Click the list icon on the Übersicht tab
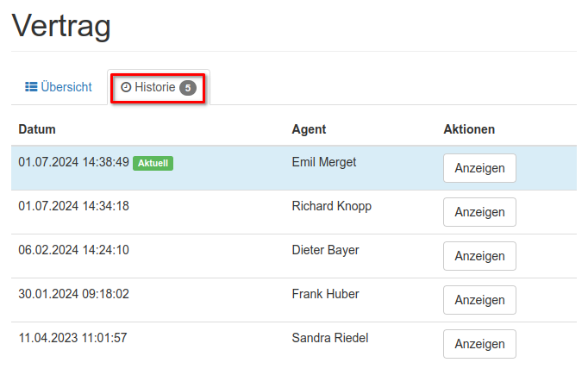588x375 pixels. click(31, 87)
